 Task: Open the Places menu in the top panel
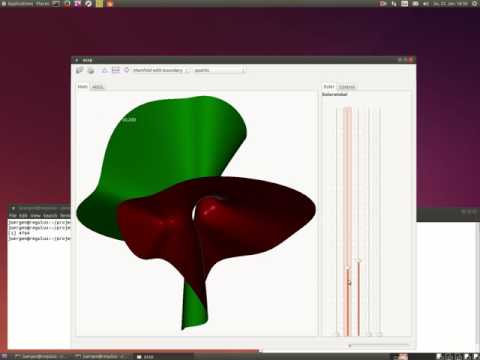click(x=42, y=4)
